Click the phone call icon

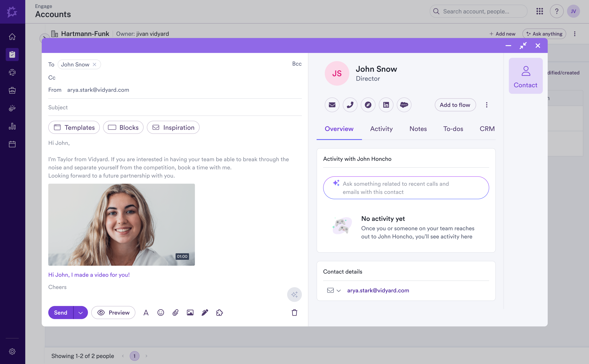tap(350, 105)
